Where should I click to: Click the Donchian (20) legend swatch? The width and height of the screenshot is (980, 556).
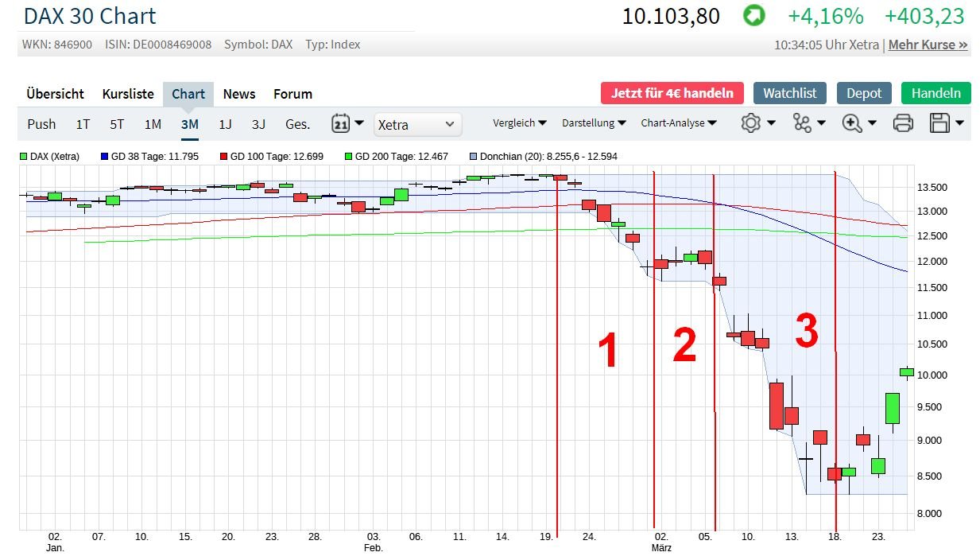(x=474, y=157)
